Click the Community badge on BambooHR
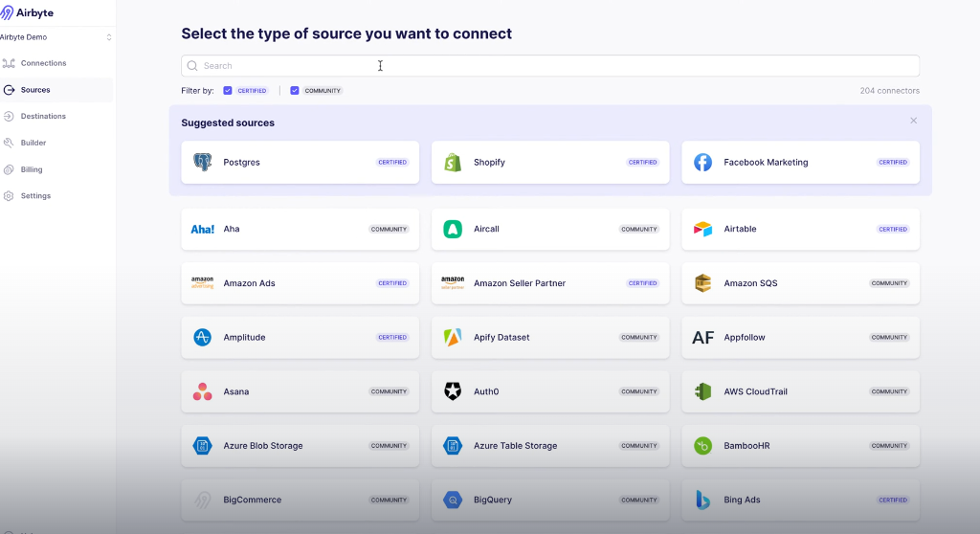The image size is (980, 534). [x=889, y=446]
